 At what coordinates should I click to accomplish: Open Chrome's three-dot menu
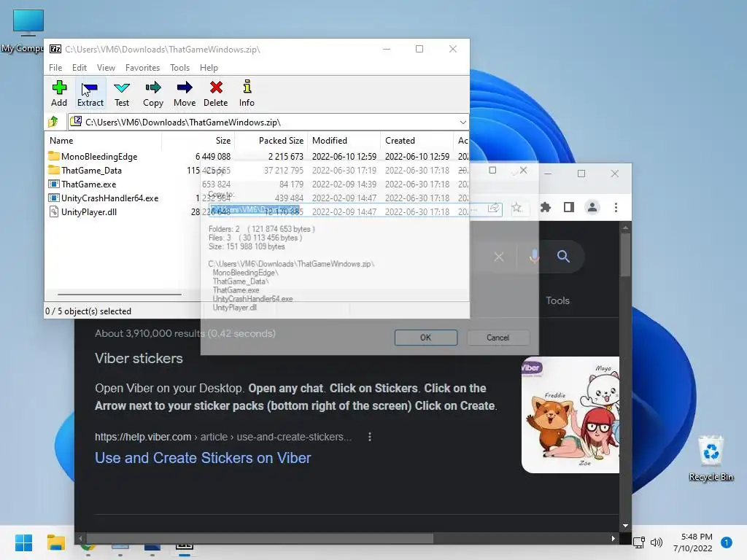pos(616,207)
